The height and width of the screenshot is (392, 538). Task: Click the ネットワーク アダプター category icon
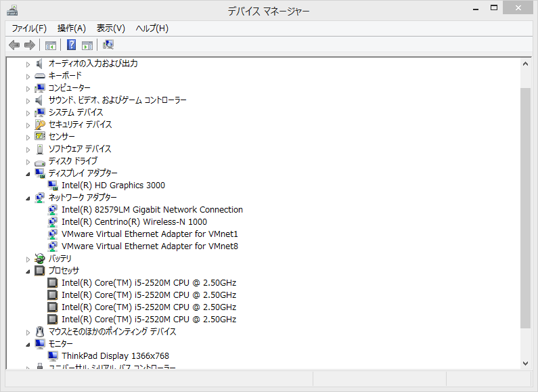pos(40,198)
